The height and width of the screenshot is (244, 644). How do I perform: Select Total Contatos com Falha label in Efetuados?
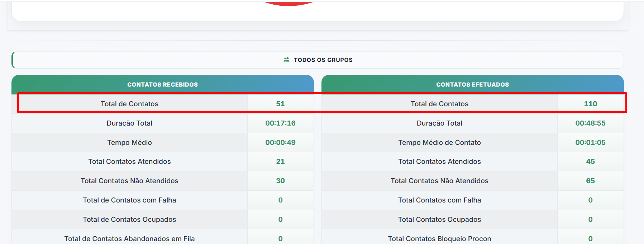439,200
